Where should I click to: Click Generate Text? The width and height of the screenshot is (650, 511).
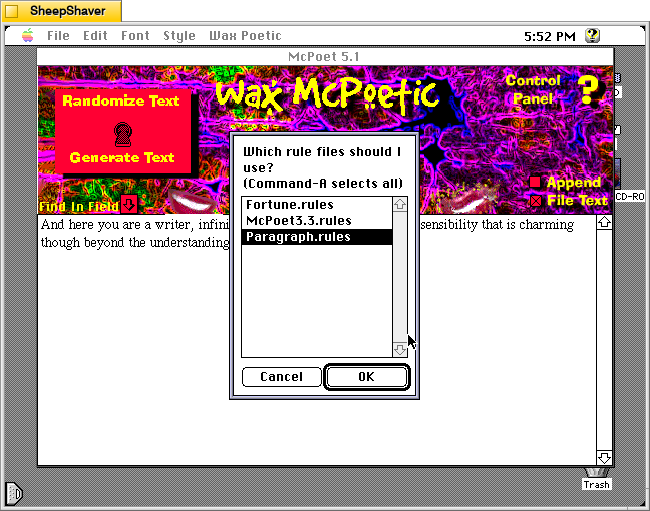[x=122, y=157]
